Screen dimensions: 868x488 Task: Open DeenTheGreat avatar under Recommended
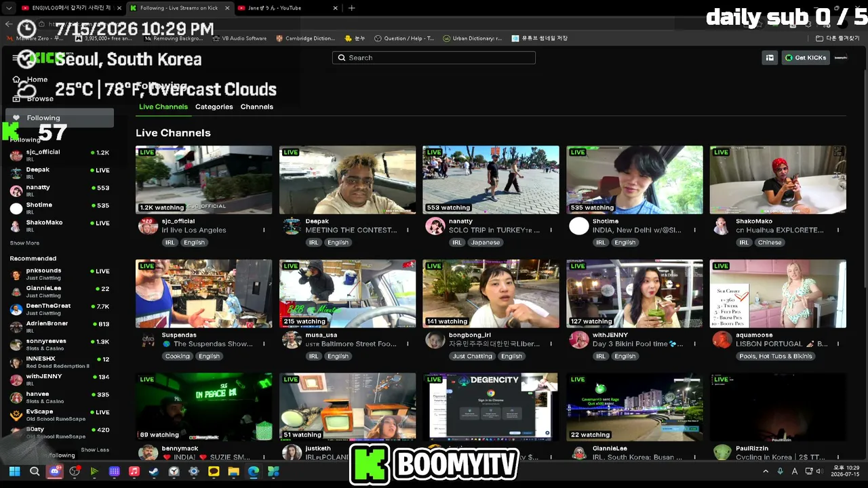(16, 309)
